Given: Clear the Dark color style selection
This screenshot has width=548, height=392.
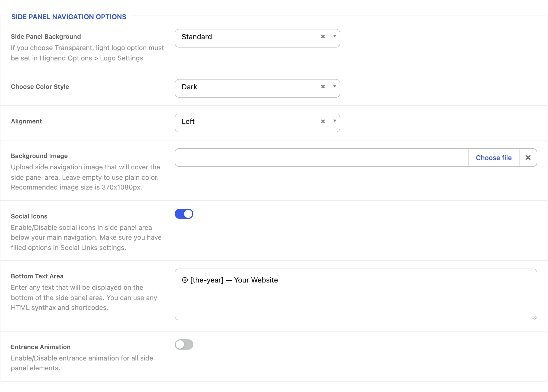Looking at the screenshot, I should tap(323, 87).
